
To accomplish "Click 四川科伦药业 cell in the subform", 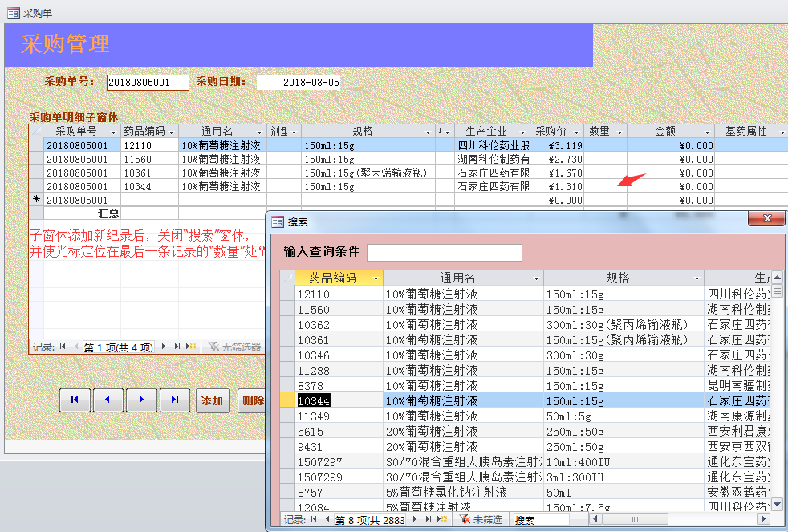I will 493,146.
